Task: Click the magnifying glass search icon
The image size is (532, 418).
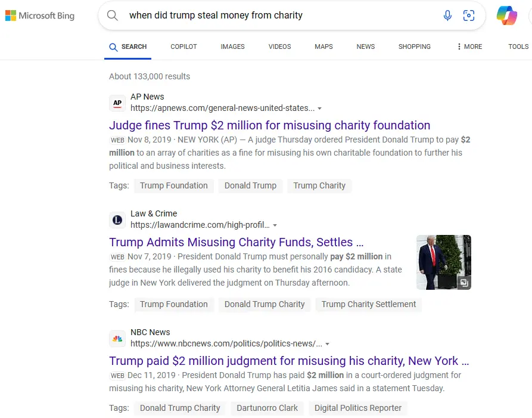Action: [113, 16]
